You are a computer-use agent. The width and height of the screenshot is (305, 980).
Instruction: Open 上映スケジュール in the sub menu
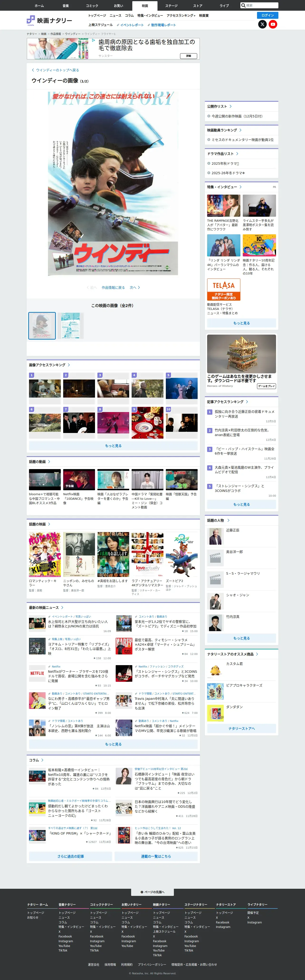(100, 25)
